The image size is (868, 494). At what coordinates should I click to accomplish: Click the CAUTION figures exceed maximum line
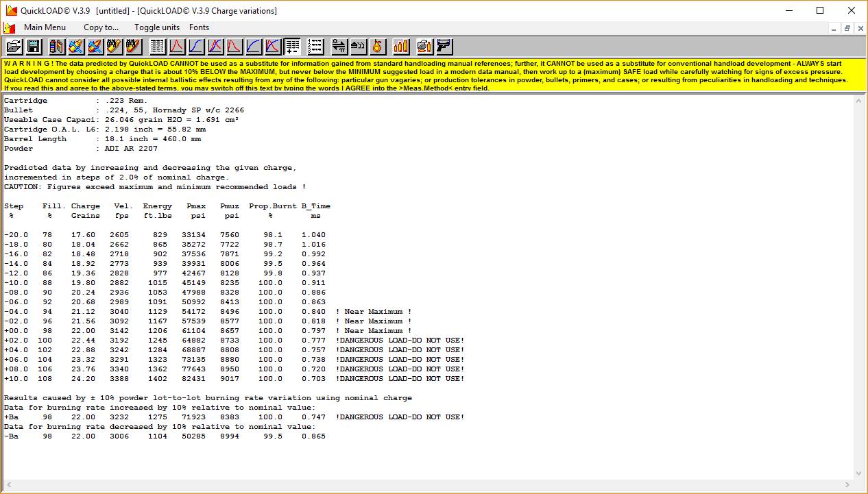tap(155, 187)
